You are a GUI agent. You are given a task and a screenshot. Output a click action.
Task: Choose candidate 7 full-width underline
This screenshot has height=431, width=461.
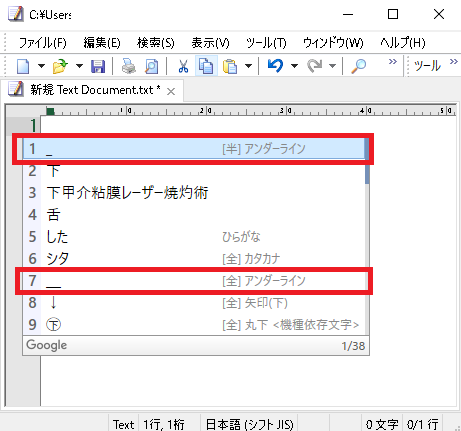(x=194, y=281)
